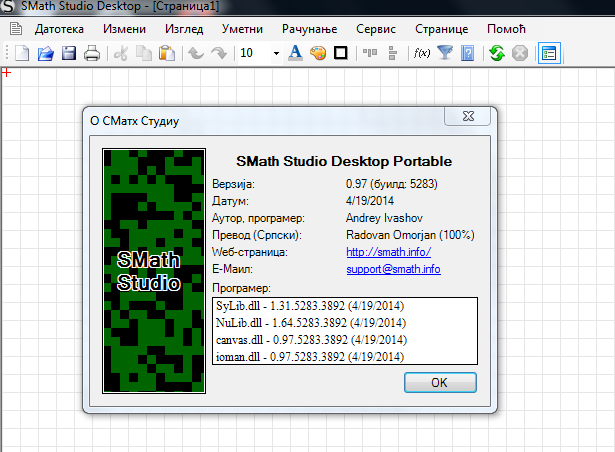Click the text color A icon
This screenshot has width=615, height=452.
point(295,53)
